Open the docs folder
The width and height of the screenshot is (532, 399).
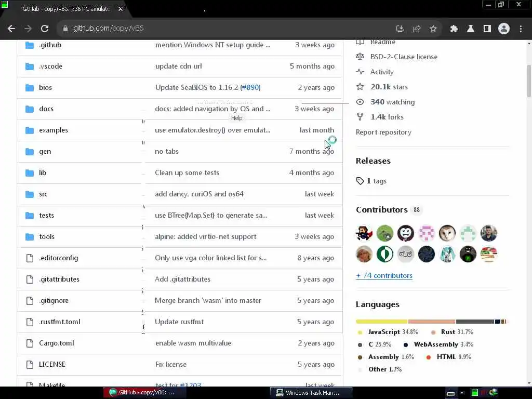(46, 109)
